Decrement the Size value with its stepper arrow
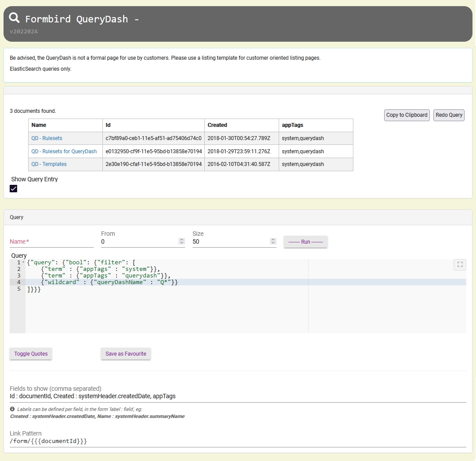Screen dimensions: 476x461 273,242
